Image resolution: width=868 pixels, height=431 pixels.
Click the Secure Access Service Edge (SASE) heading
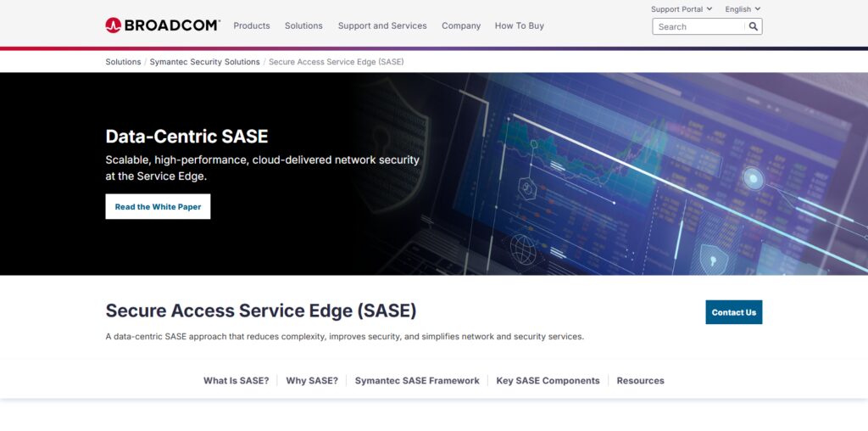261,311
